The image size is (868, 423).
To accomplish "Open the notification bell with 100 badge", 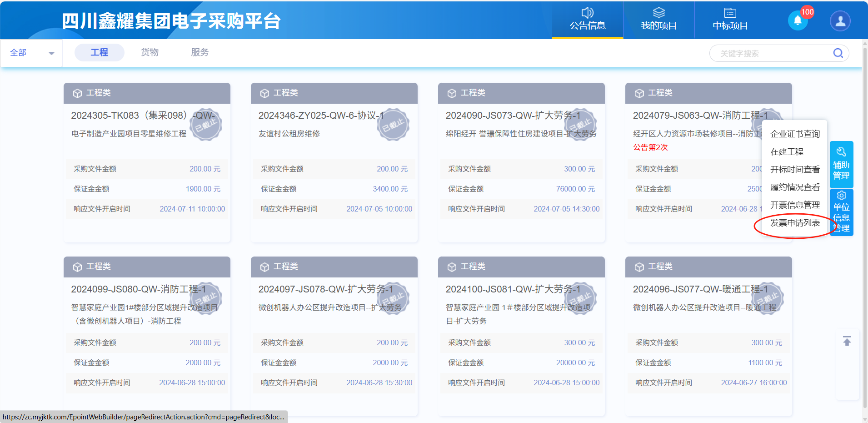I will point(798,20).
